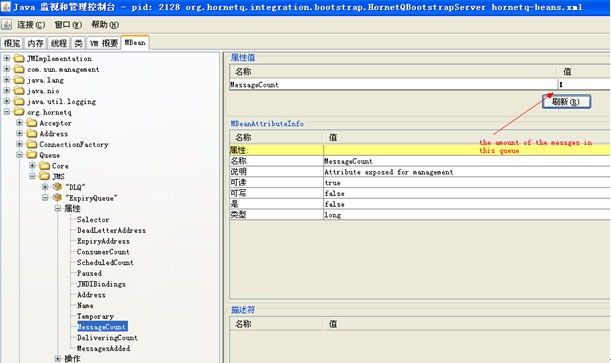Click the yellow 属性: header row
Screen dimensions: 611x363
[x=420, y=150]
